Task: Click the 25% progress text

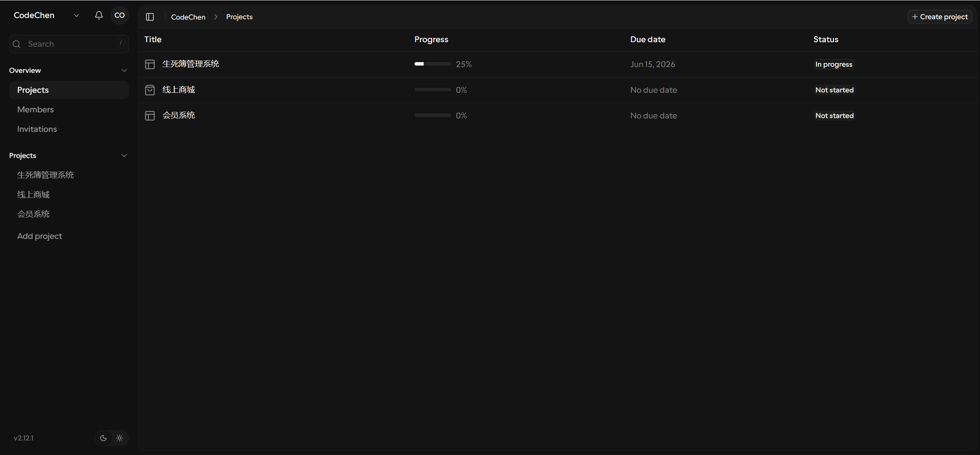Action: tap(464, 64)
